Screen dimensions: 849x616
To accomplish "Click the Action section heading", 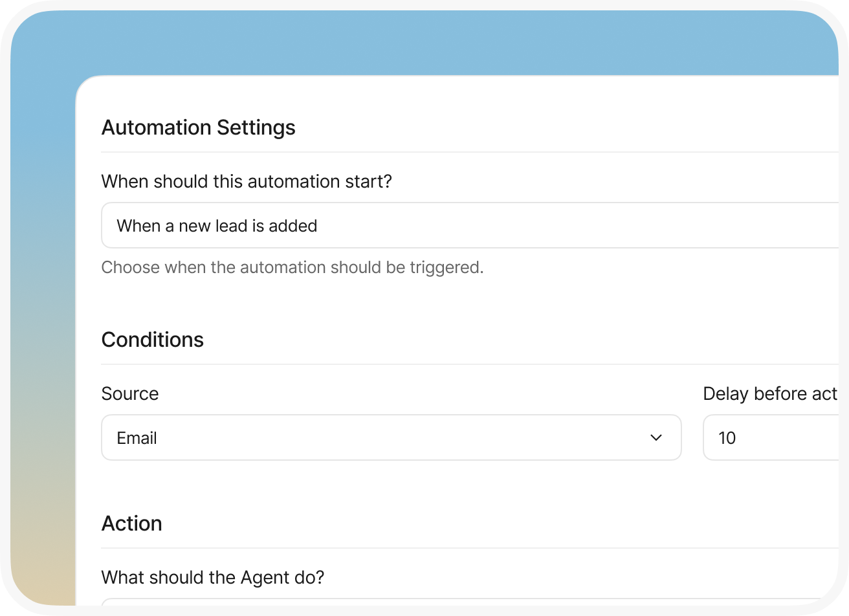I will pyautogui.click(x=132, y=523).
